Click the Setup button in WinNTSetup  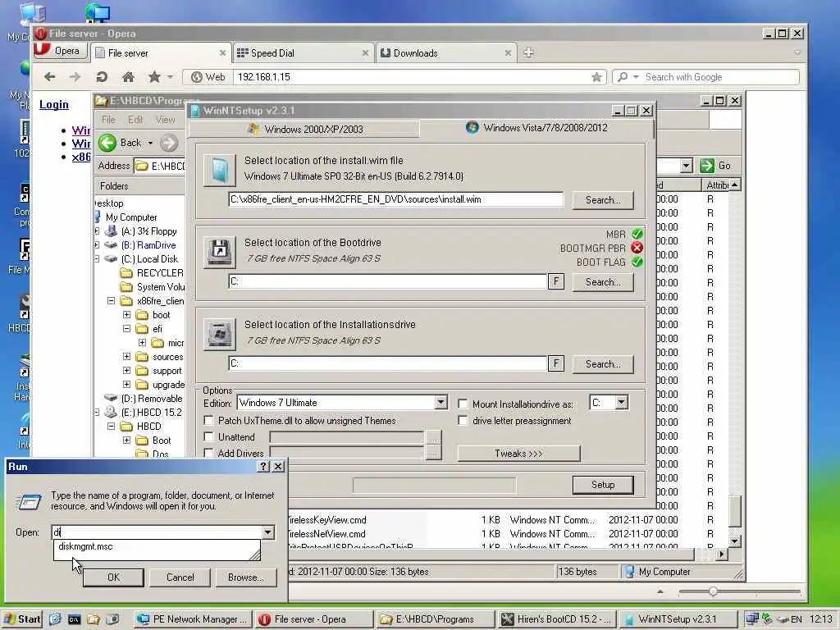(x=603, y=484)
